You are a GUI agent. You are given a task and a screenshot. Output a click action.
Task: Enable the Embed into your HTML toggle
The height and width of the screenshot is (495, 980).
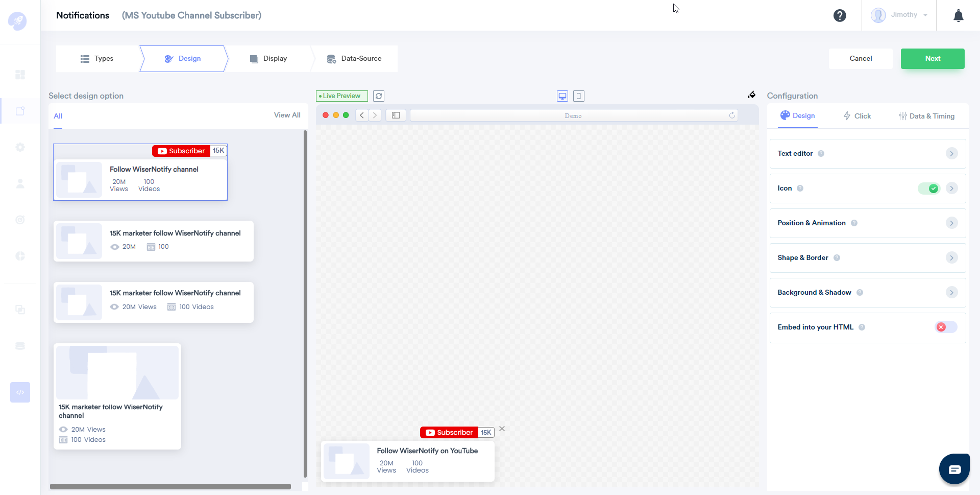coord(946,327)
